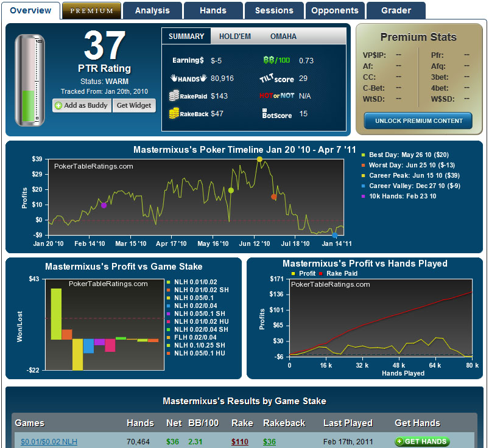Click the 80,916 hands value

click(222, 79)
